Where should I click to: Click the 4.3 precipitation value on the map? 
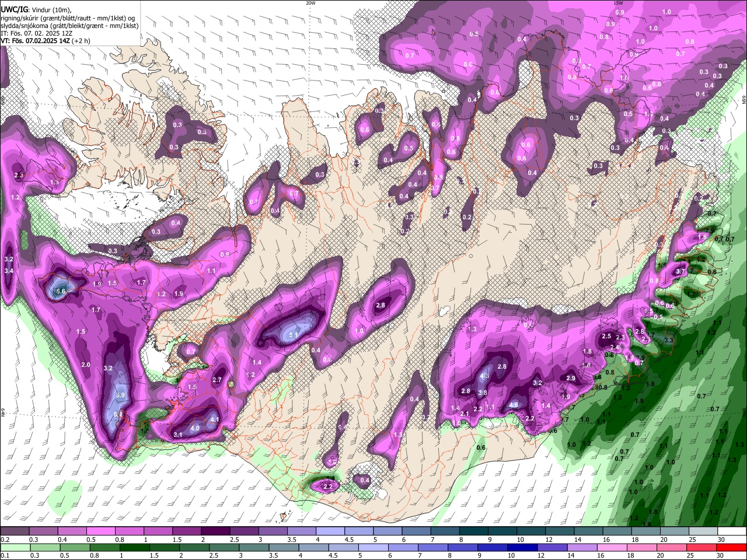[x=484, y=377]
